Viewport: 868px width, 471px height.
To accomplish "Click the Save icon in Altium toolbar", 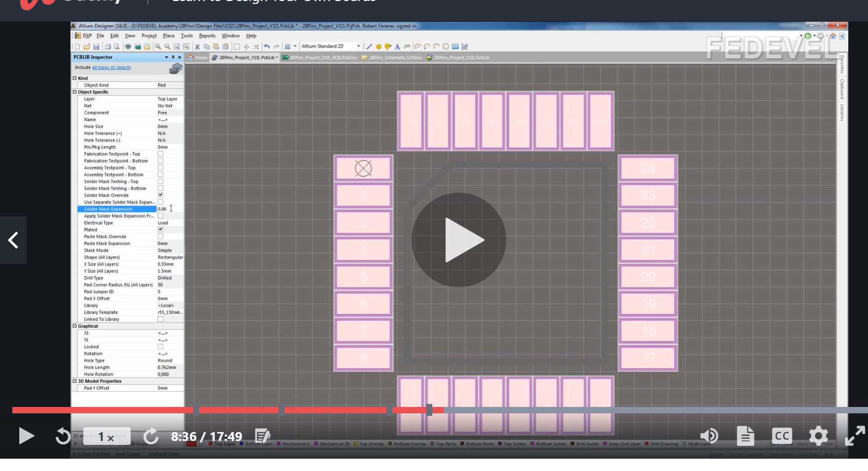I will [x=96, y=47].
